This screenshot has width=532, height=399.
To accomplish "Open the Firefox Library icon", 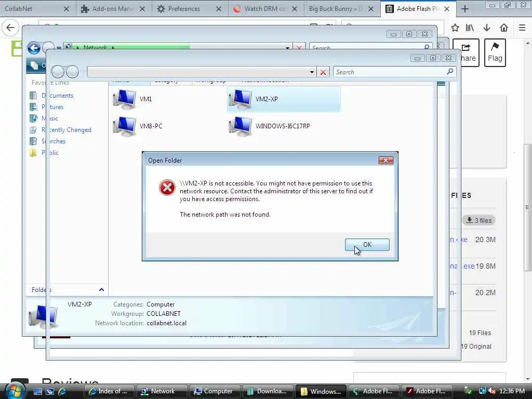I will pos(470,28).
